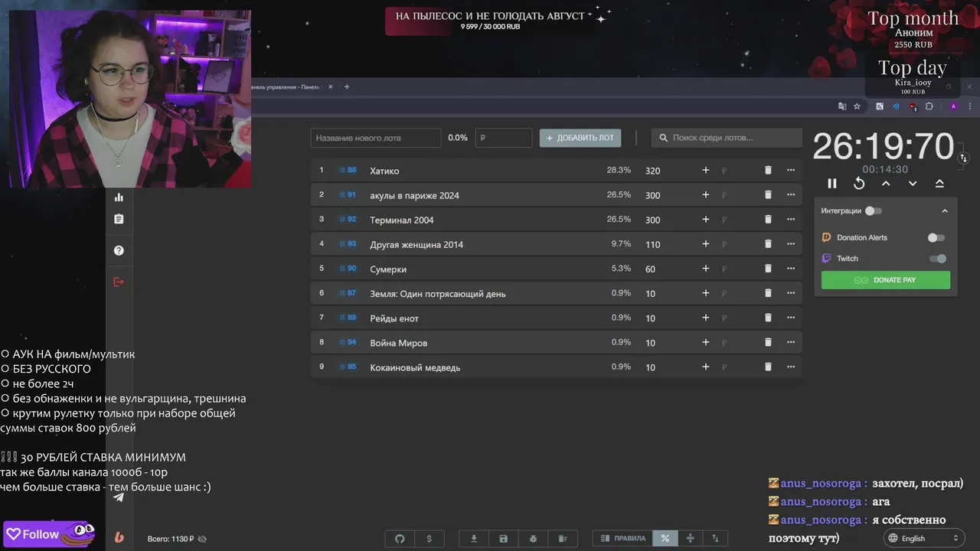This screenshot has height=551, width=980.
Task: Click the Хатико lot name
Action: (x=384, y=171)
